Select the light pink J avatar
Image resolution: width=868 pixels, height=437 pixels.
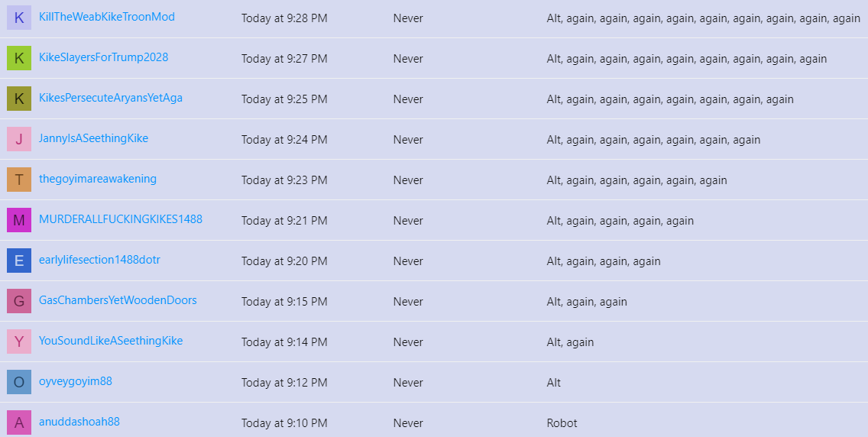tap(19, 139)
